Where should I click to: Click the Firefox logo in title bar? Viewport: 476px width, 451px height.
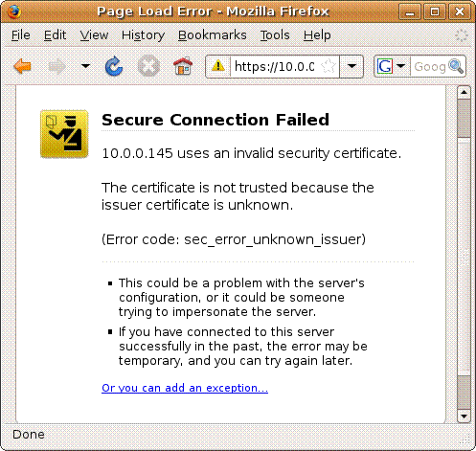coord(14,11)
